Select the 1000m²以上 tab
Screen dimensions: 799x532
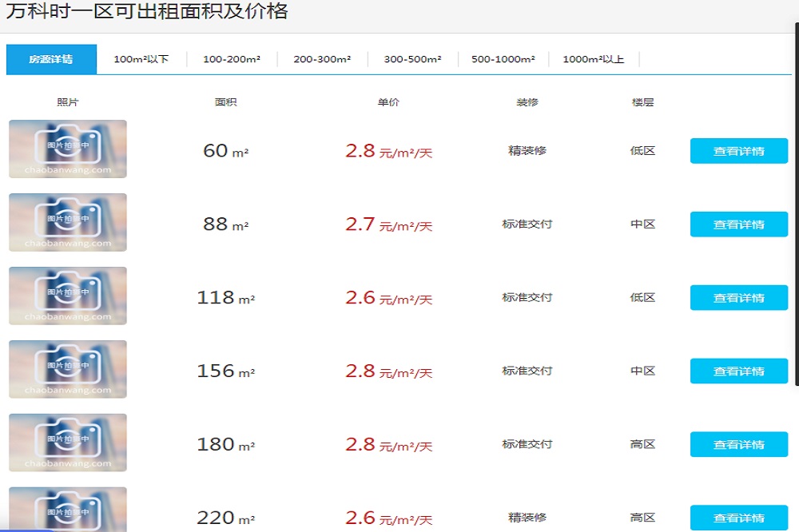(x=594, y=59)
